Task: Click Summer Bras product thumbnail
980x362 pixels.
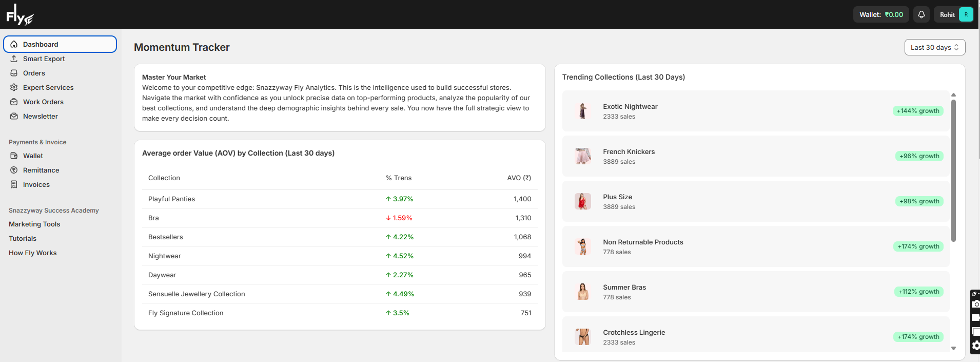Action: pos(583,292)
